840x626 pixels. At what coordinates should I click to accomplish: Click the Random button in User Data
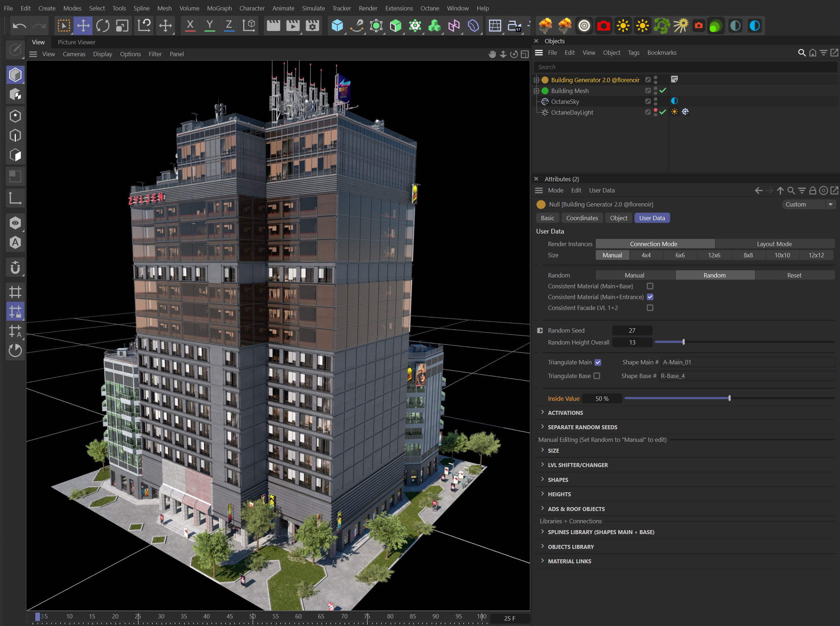click(x=714, y=275)
